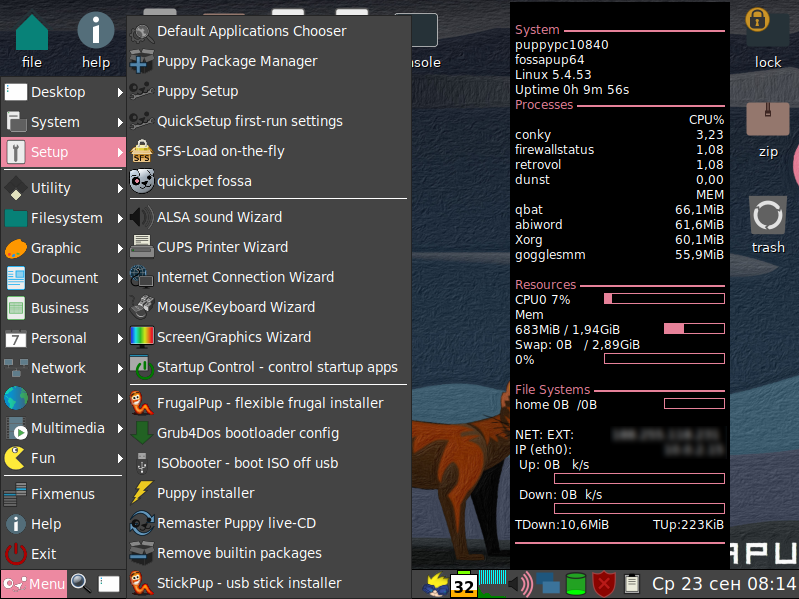799x599 pixels.
Task: Click the ISObooter usb icon
Action: point(142,464)
